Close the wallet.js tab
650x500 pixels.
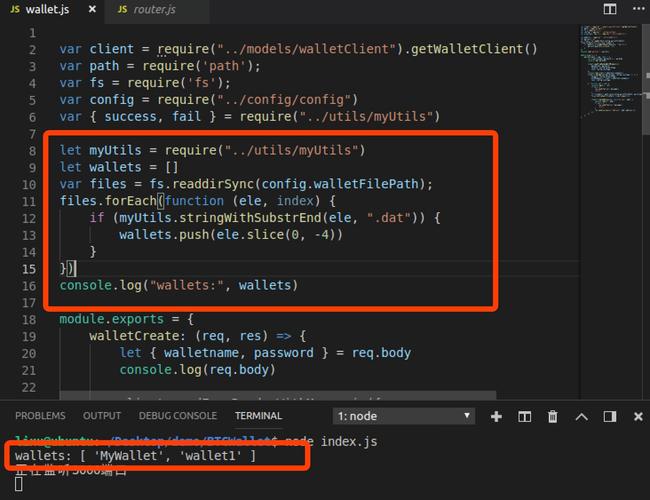coord(92,10)
